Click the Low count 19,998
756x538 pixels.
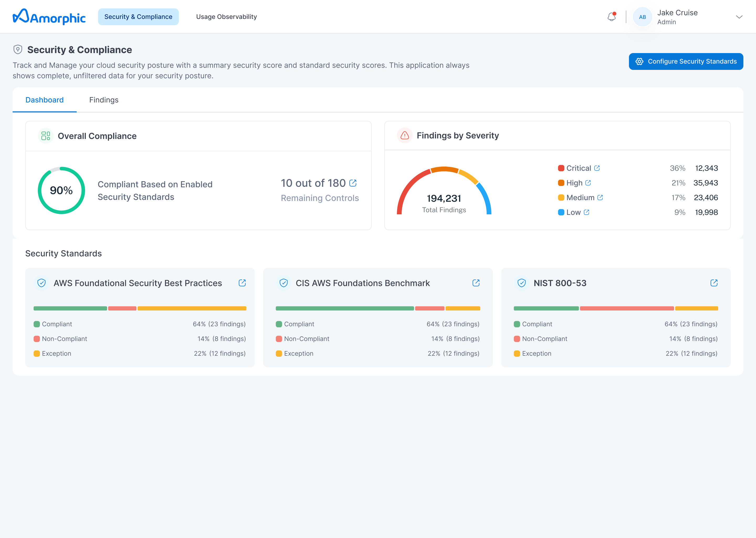pyautogui.click(x=706, y=212)
